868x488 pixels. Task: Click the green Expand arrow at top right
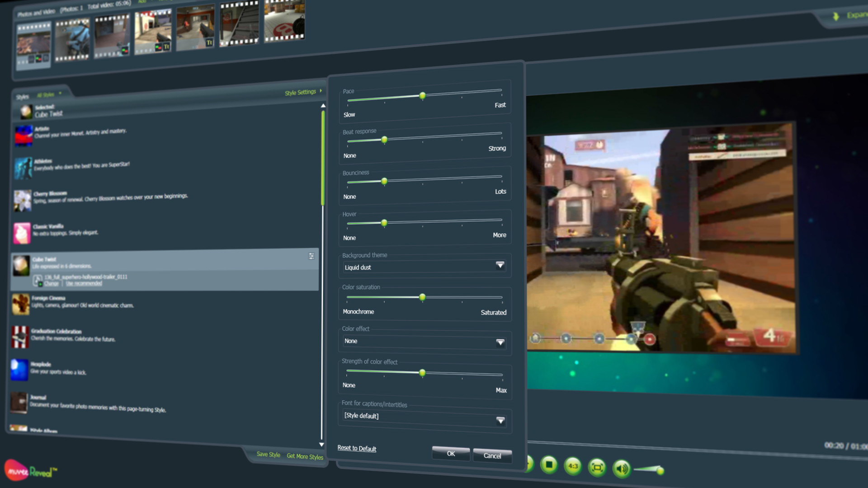[x=836, y=17]
